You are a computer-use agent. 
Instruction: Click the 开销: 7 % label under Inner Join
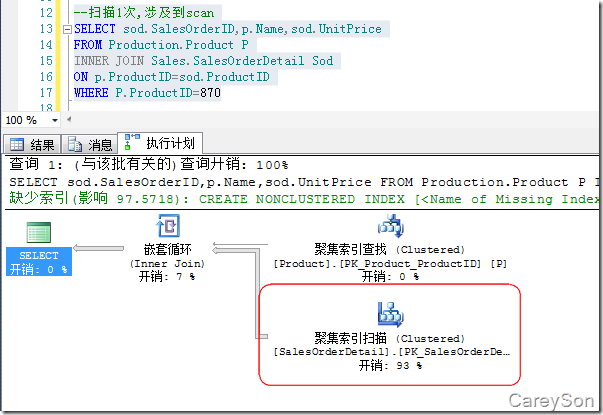click(x=167, y=277)
